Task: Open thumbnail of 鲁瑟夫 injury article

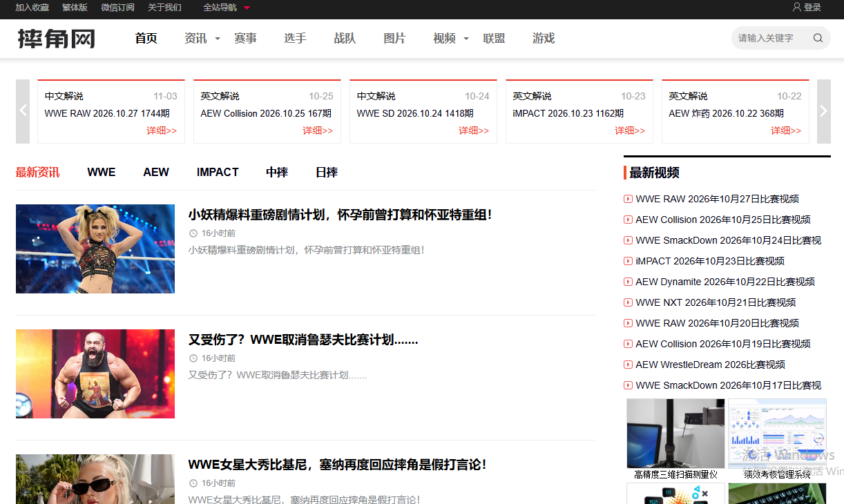Action: point(95,374)
